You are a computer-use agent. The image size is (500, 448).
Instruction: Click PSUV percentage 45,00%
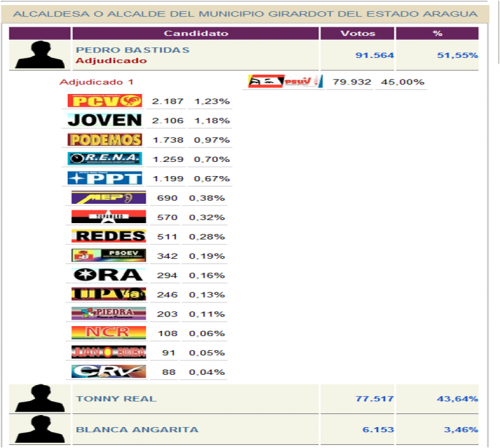click(x=402, y=82)
